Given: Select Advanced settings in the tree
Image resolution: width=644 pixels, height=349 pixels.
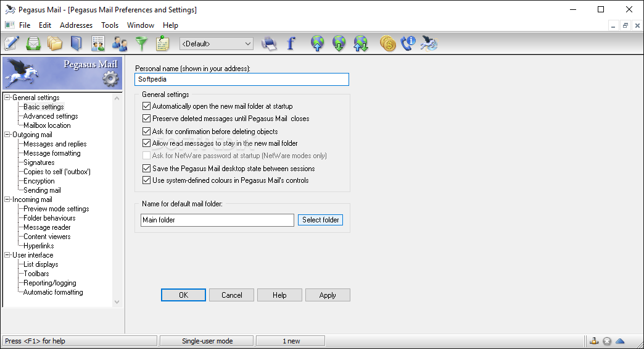Looking at the screenshot, I should (51, 116).
